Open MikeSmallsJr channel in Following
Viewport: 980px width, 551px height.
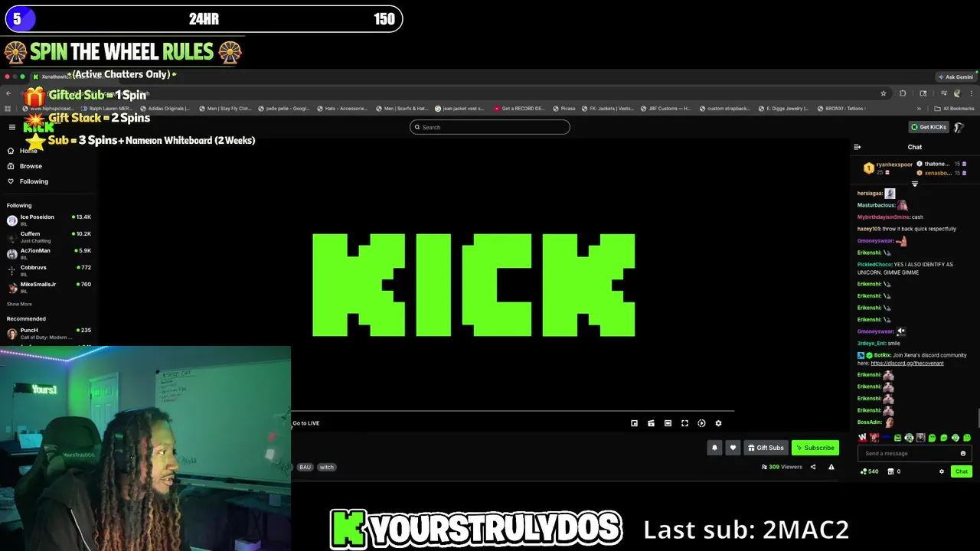pyautogui.click(x=48, y=287)
